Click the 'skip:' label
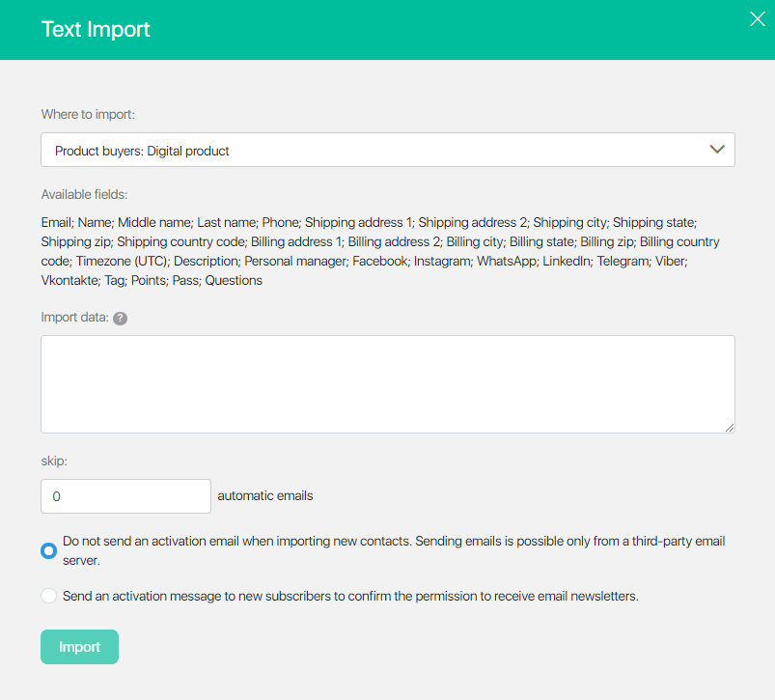The width and height of the screenshot is (775, 700). (54, 461)
